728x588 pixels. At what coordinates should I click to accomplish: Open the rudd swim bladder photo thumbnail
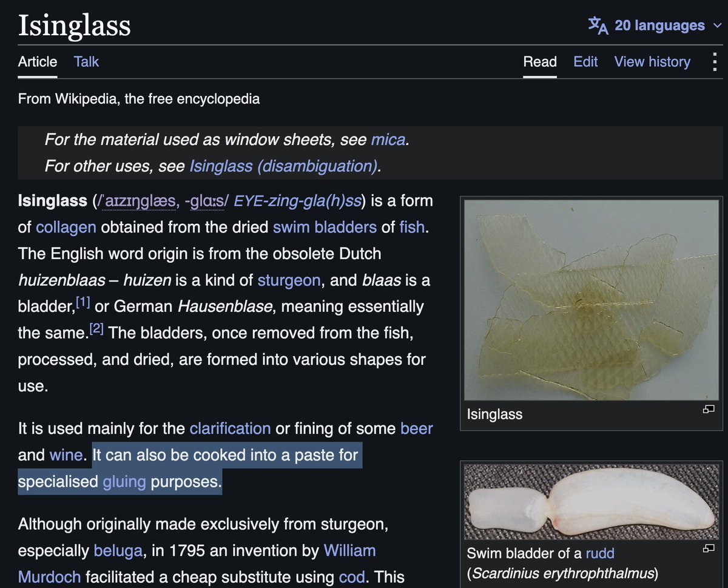(591, 502)
